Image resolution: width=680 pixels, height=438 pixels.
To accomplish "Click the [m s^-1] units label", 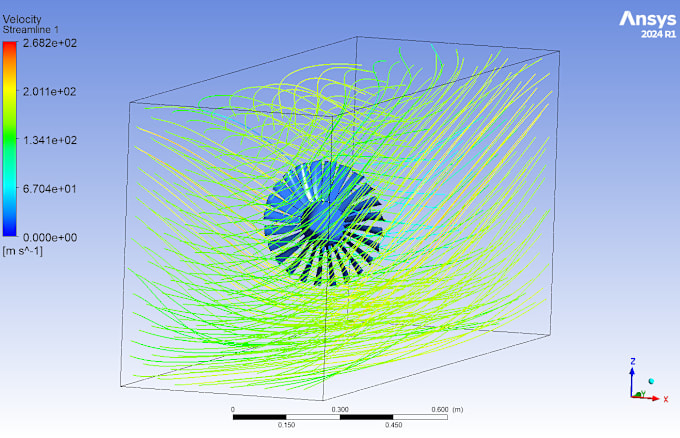I will [23, 251].
